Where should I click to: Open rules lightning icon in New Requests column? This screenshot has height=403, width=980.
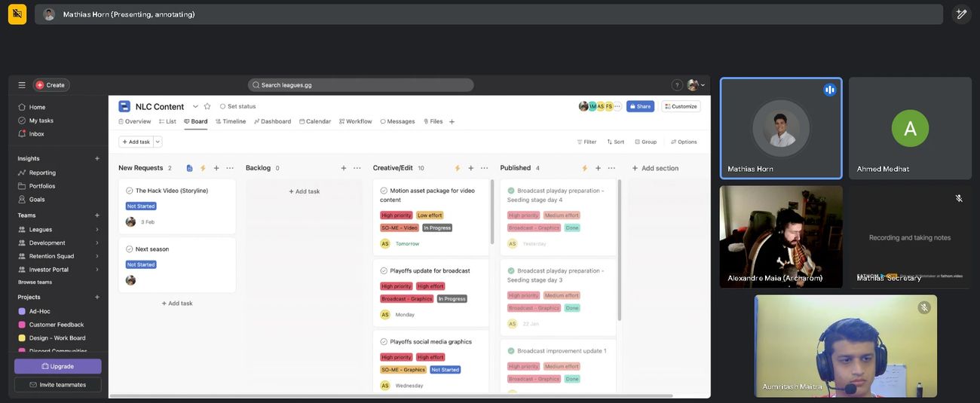click(x=203, y=168)
